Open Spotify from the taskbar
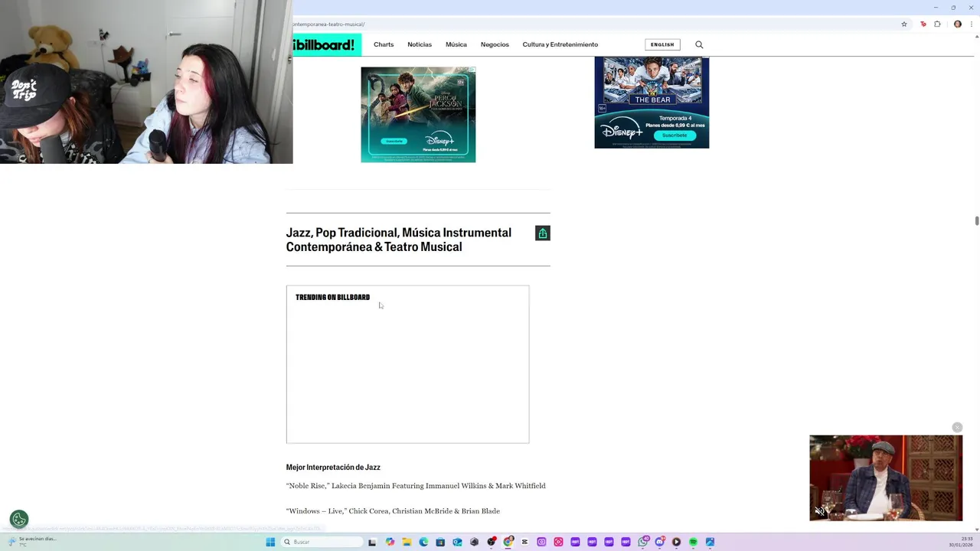The width and height of the screenshot is (980, 551). [693, 542]
